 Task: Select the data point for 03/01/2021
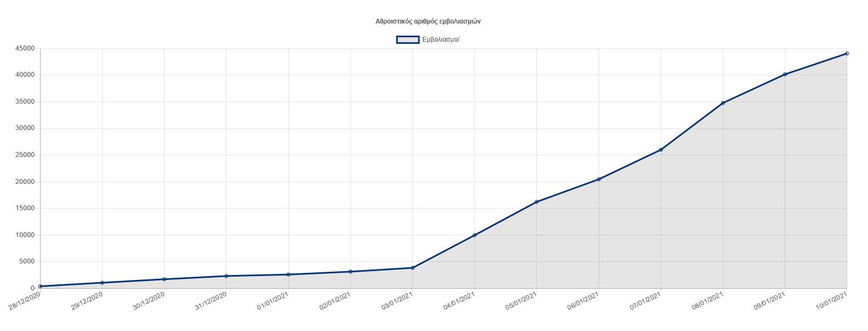pos(412,268)
